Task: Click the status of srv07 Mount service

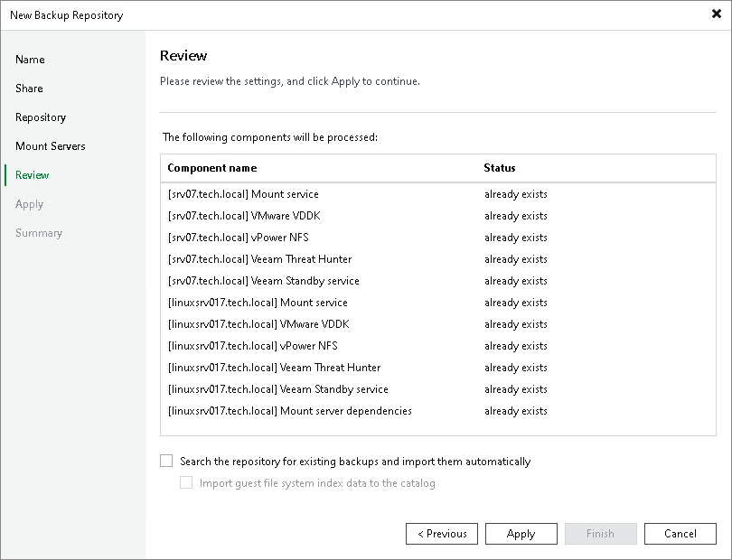Action: tap(516, 194)
